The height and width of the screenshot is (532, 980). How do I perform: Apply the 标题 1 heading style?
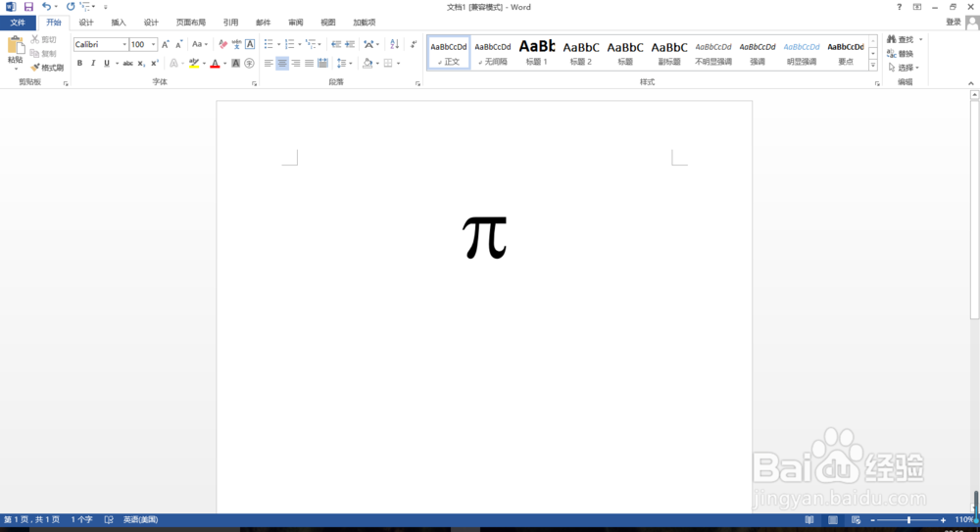coord(537,53)
